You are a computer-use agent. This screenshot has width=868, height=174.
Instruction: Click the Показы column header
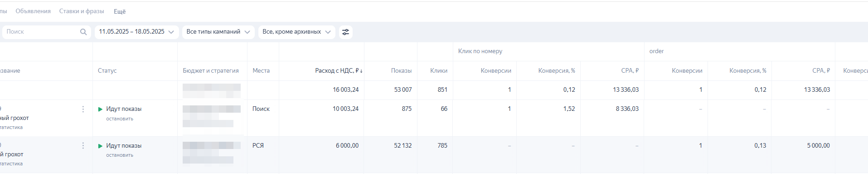click(x=401, y=70)
